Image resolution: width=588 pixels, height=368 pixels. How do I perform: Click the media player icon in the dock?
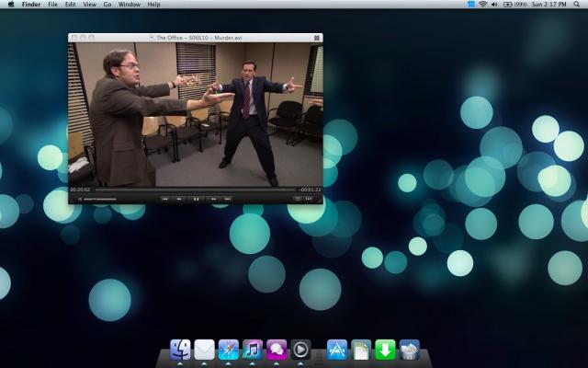click(x=300, y=350)
